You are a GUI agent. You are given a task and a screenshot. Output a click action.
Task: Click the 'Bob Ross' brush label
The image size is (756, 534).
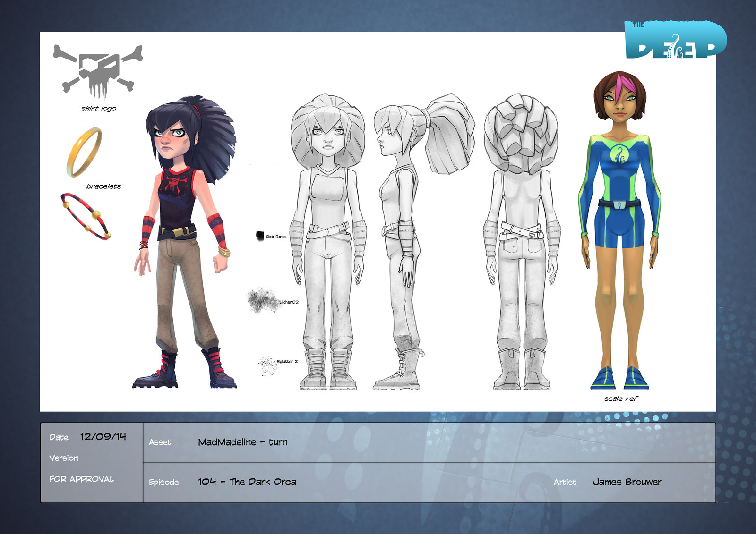[x=276, y=237]
